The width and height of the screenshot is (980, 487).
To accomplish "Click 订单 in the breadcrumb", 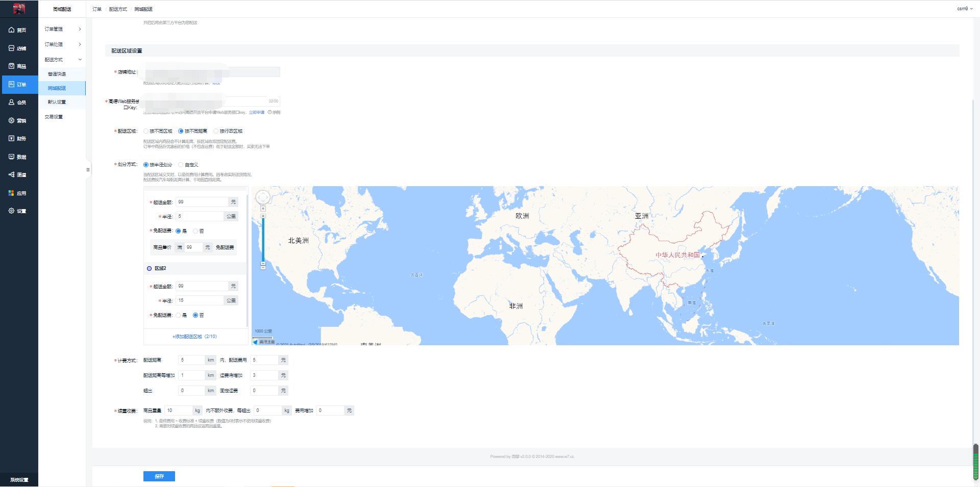I will click(97, 9).
